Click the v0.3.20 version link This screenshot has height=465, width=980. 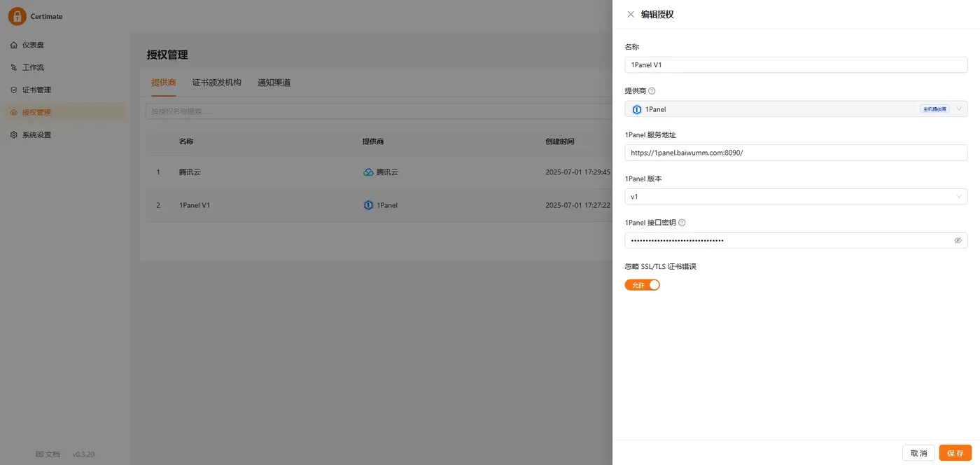click(x=83, y=454)
